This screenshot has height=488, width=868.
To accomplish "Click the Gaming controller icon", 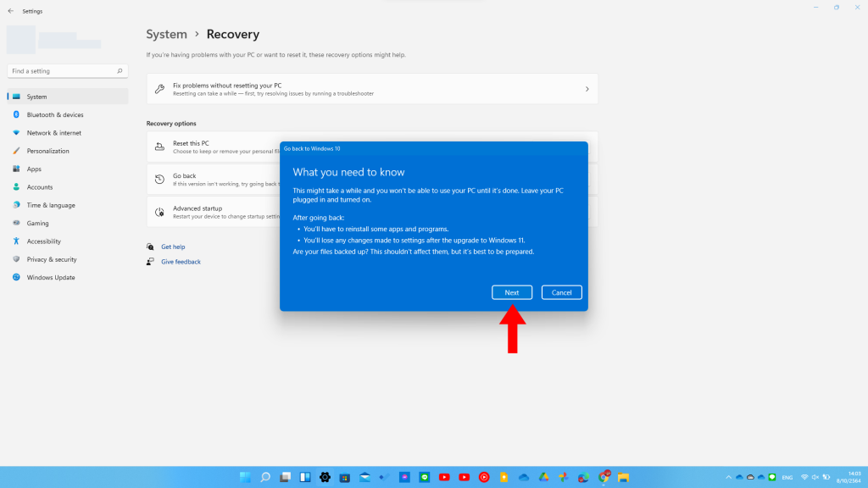I will [x=16, y=223].
